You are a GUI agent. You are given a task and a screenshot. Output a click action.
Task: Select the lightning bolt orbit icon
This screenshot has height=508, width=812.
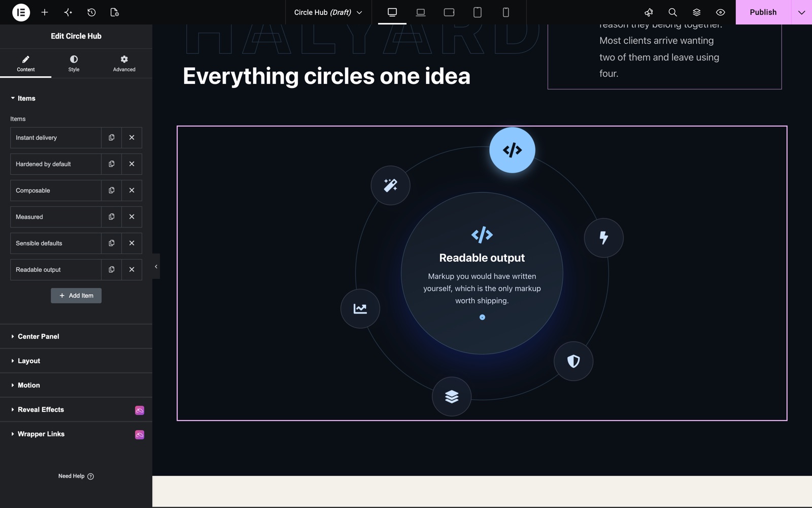603,238
